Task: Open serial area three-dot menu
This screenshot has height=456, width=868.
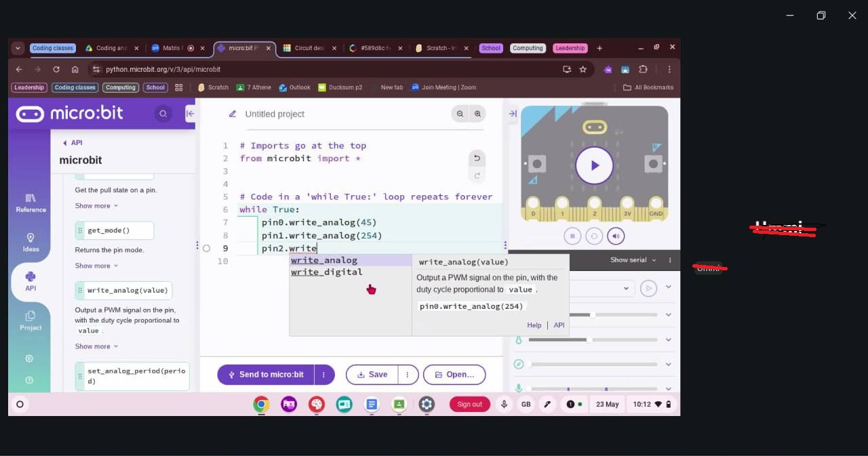Action: (x=670, y=260)
